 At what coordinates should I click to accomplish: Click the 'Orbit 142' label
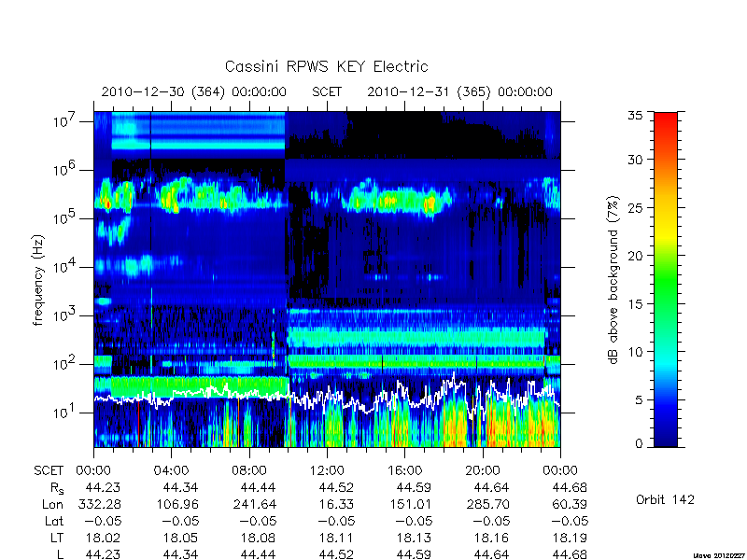(665, 499)
